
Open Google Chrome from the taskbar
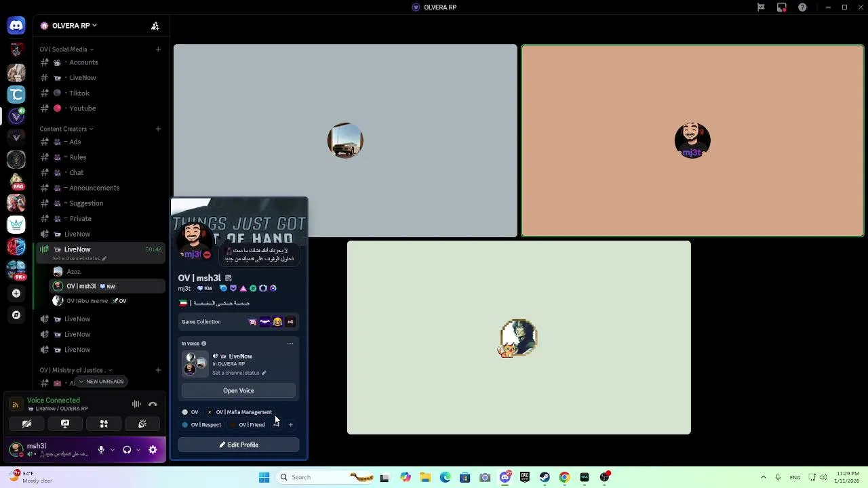(x=564, y=477)
